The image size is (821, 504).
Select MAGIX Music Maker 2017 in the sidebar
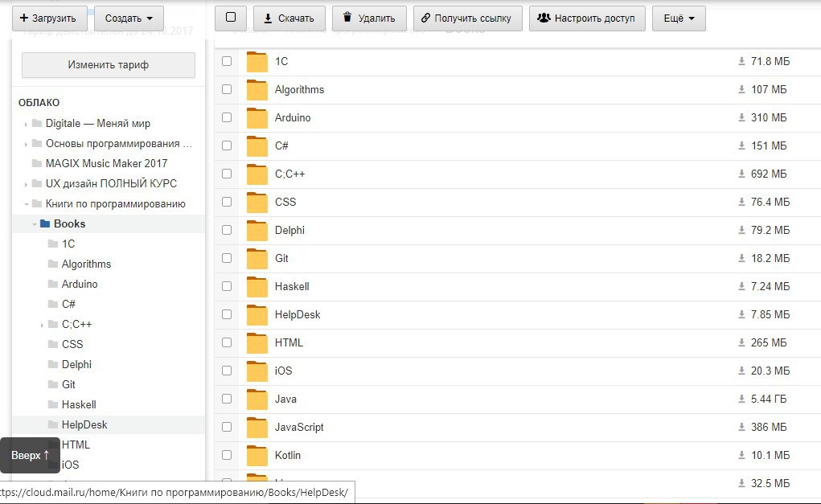[106, 163]
